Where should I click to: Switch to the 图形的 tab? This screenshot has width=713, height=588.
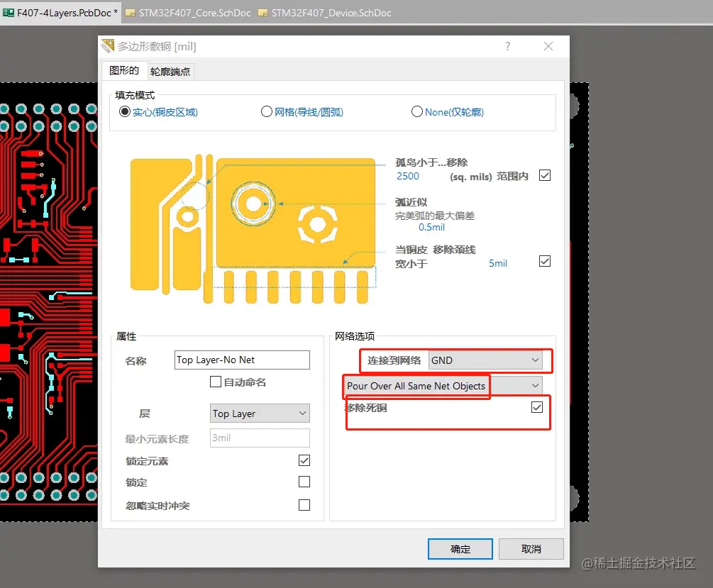[x=124, y=70]
